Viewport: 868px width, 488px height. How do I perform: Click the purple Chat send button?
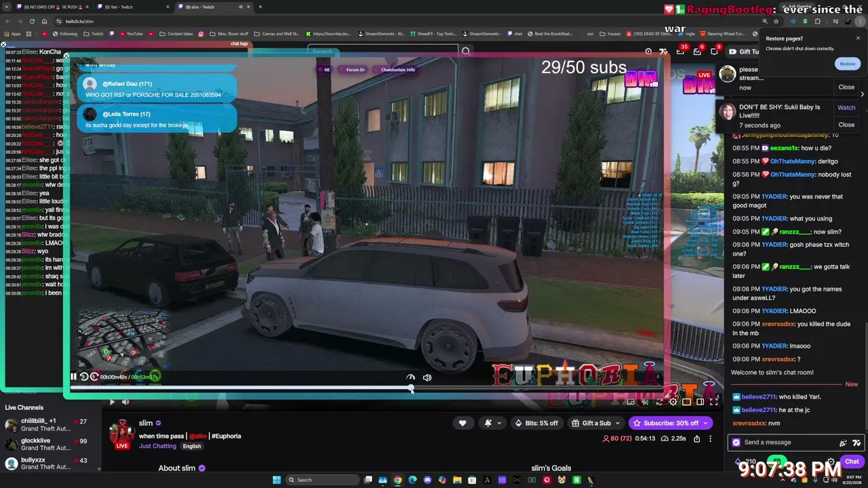click(x=852, y=462)
